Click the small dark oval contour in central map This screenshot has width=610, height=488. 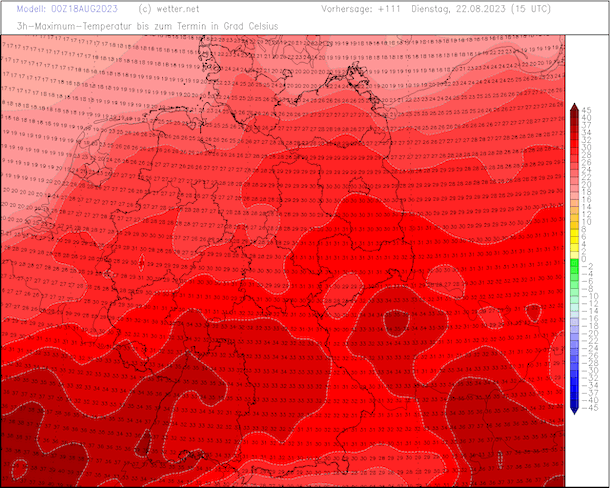[397, 322]
